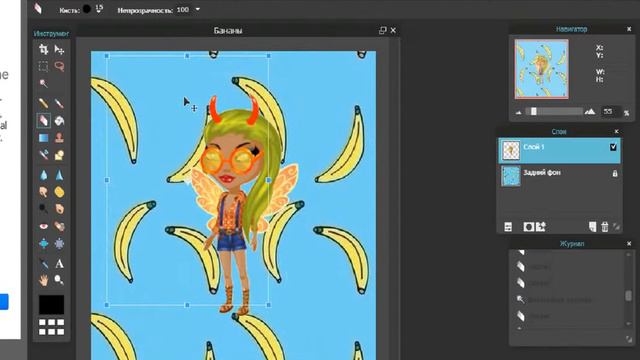Select the Crop tool
The height and width of the screenshot is (360, 640).
(x=43, y=50)
